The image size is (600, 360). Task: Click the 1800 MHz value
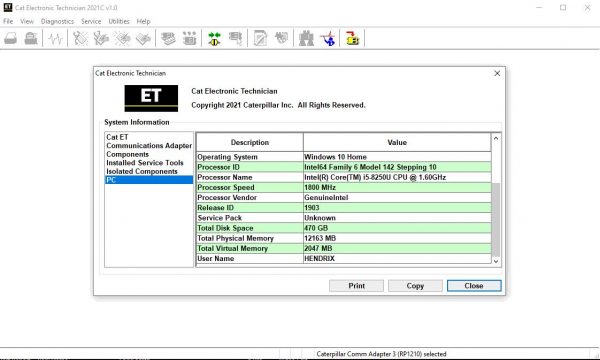(397, 187)
